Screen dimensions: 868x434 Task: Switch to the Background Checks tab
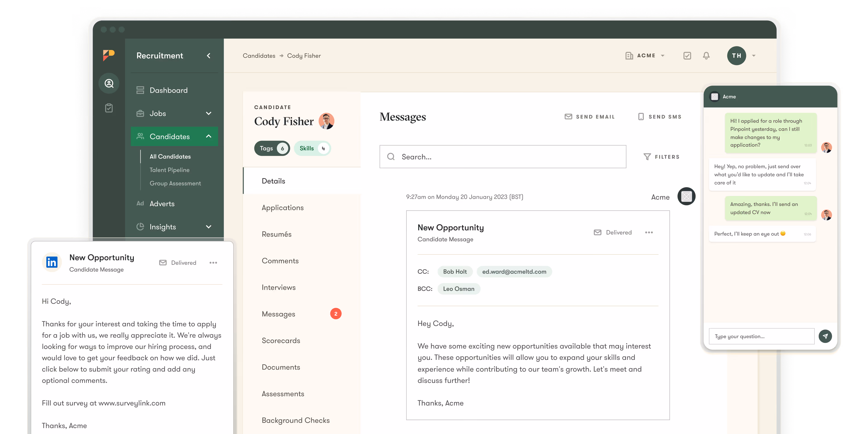point(302,420)
